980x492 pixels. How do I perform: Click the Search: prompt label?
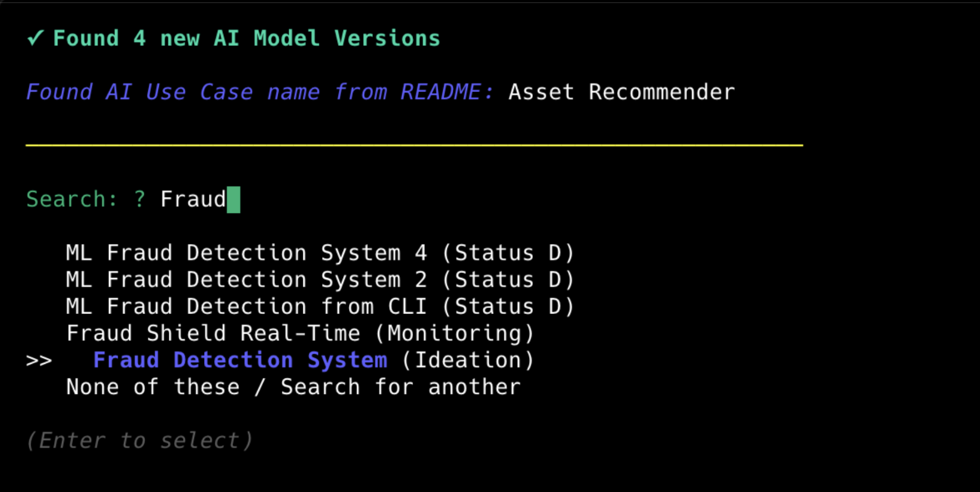coord(72,200)
